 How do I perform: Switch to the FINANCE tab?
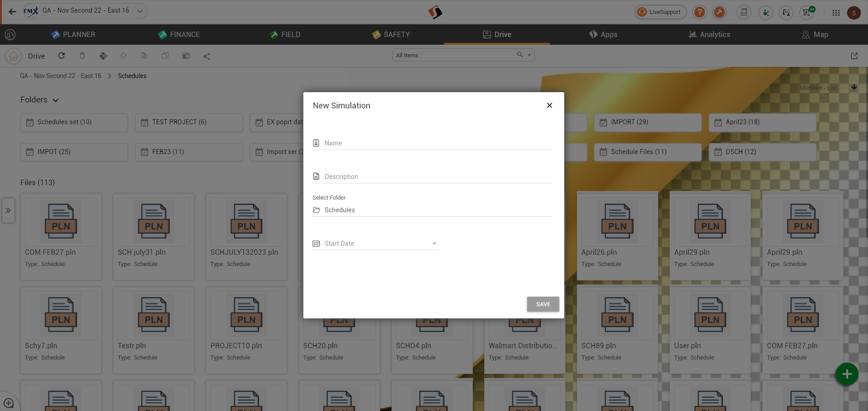[x=179, y=34]
